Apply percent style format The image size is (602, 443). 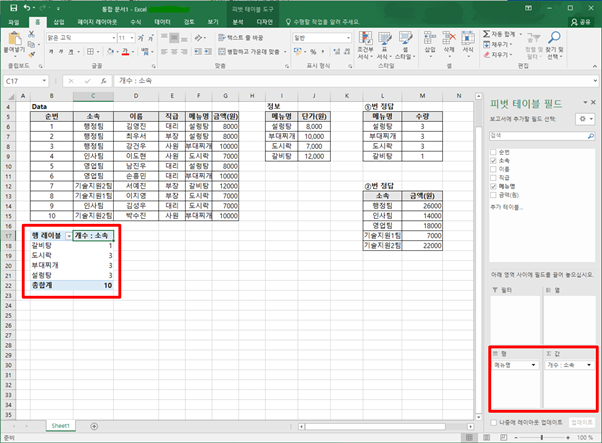point(313,51)
